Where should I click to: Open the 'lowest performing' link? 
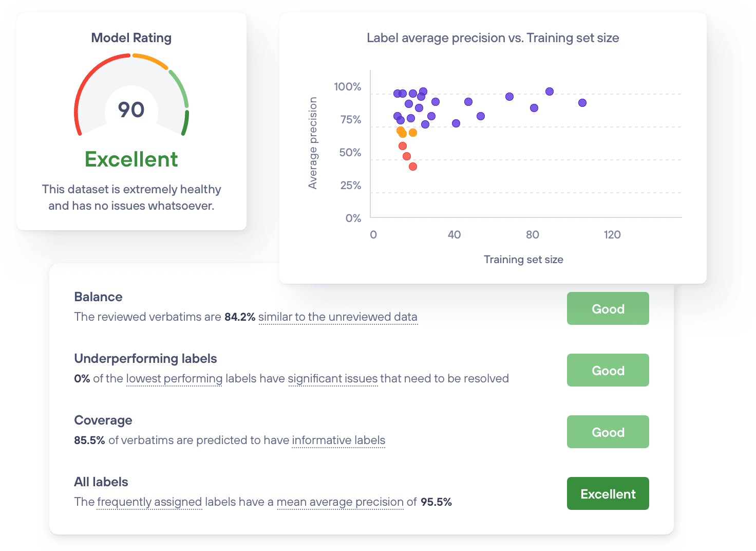click(x=174, y=379)
